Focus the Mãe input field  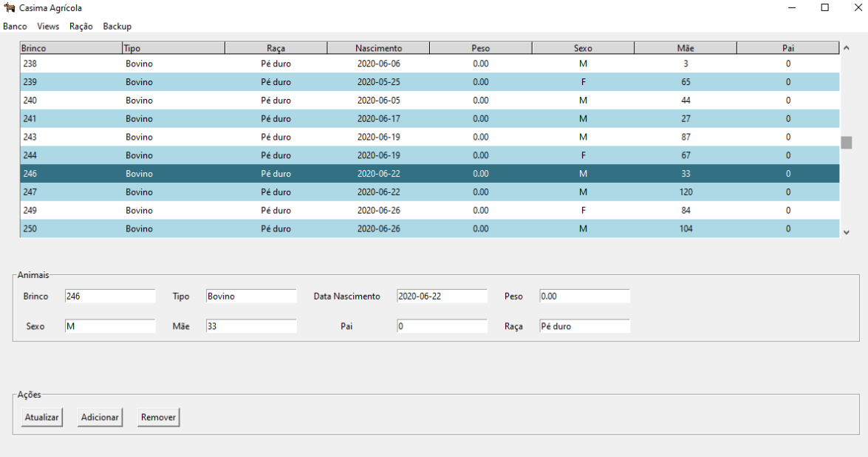click(x=250, y=326)
